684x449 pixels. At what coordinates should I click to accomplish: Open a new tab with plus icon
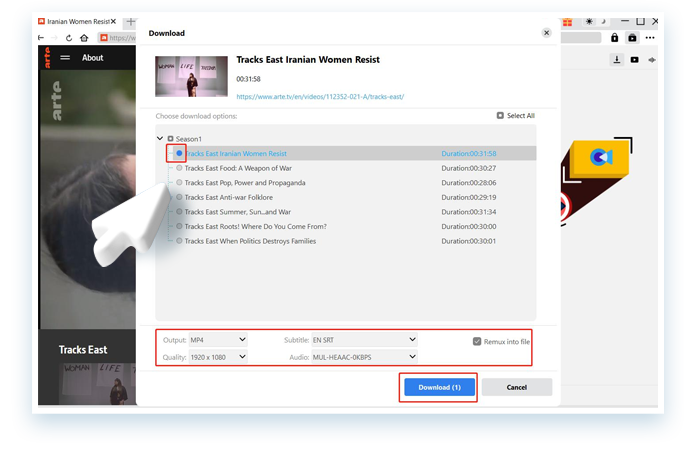tap(130, 22)
